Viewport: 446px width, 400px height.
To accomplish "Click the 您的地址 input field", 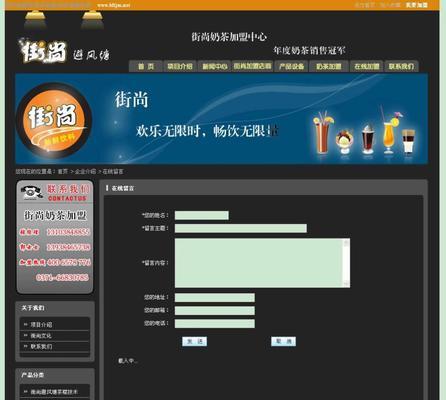I will point(215,298).
